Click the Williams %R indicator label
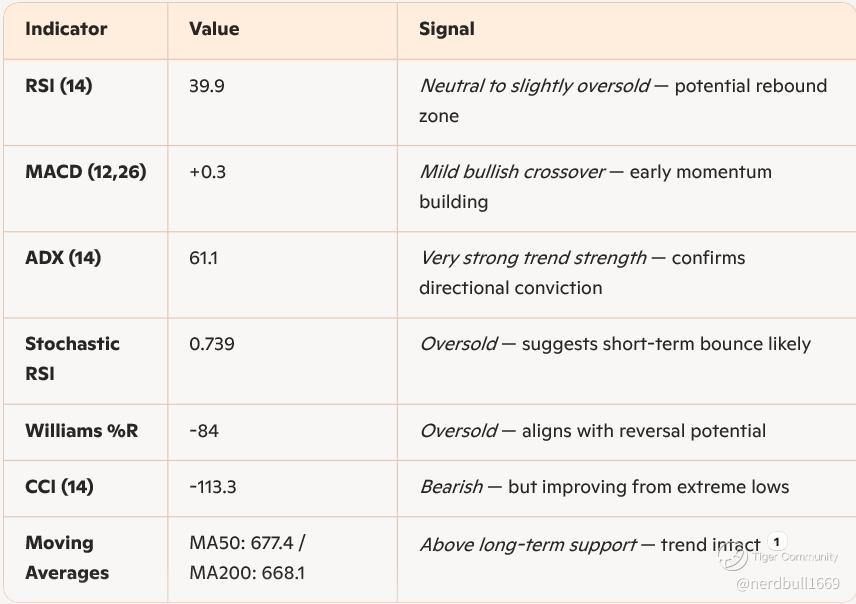This screenshot has width=856, height=604. pos(81,431)
